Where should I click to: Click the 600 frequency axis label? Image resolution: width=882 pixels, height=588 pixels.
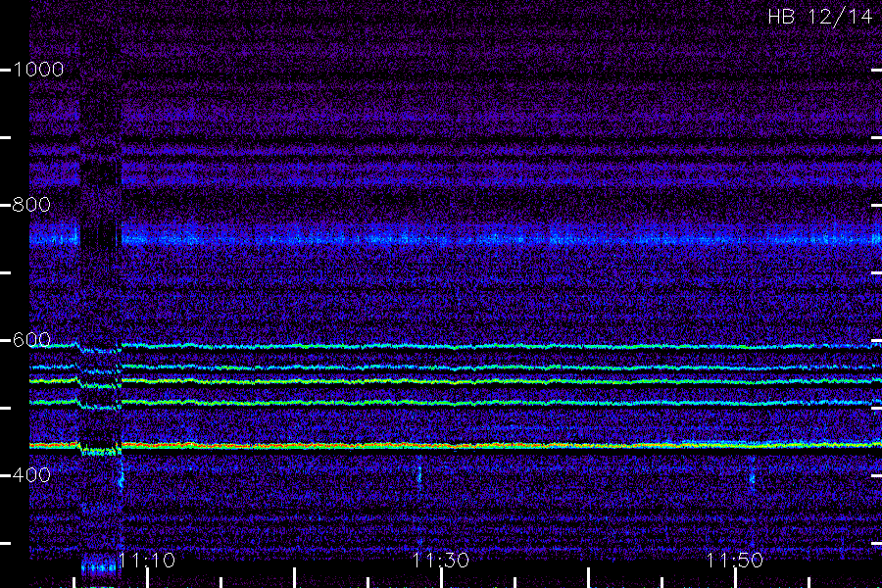pyautogui.click(x=31, y=340)
